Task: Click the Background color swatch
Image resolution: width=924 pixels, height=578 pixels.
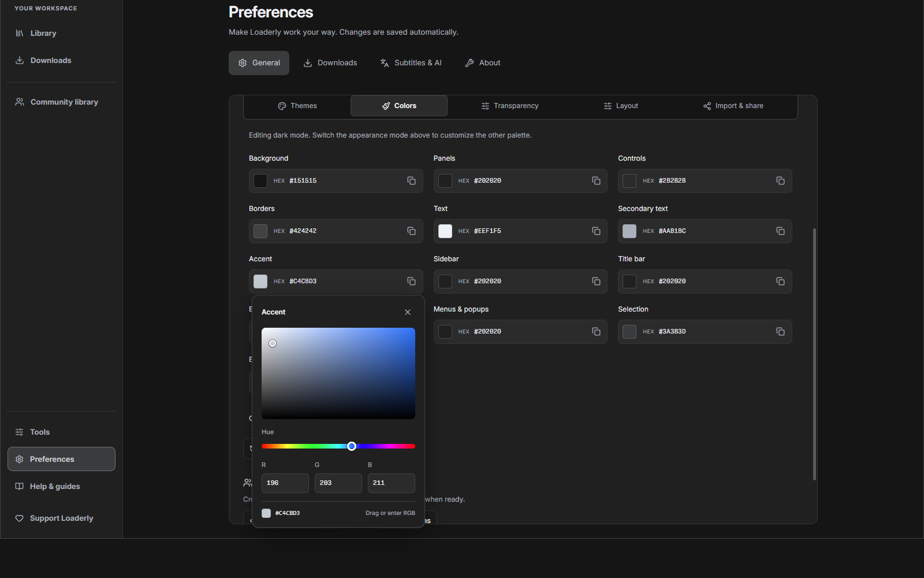Action: click(260, 181)
